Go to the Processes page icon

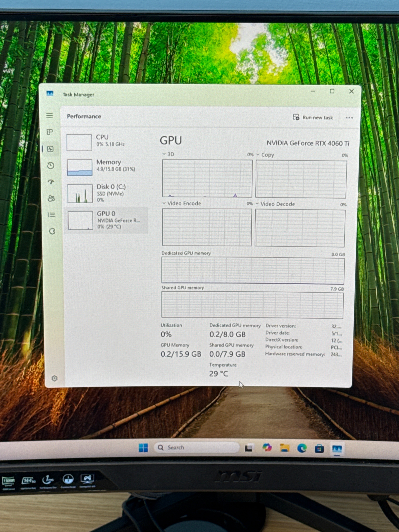[49, 132]
